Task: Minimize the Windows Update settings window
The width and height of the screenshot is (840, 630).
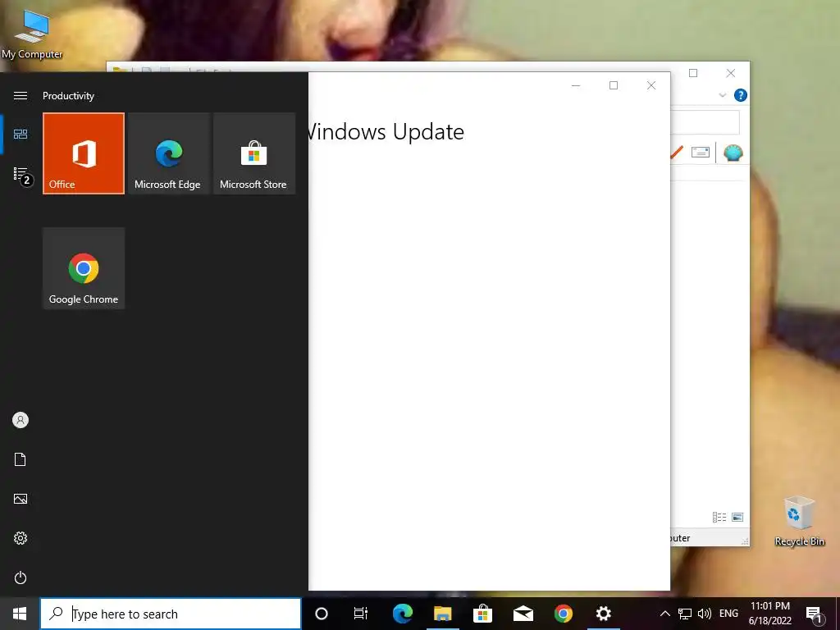Action: coord(576,85)
